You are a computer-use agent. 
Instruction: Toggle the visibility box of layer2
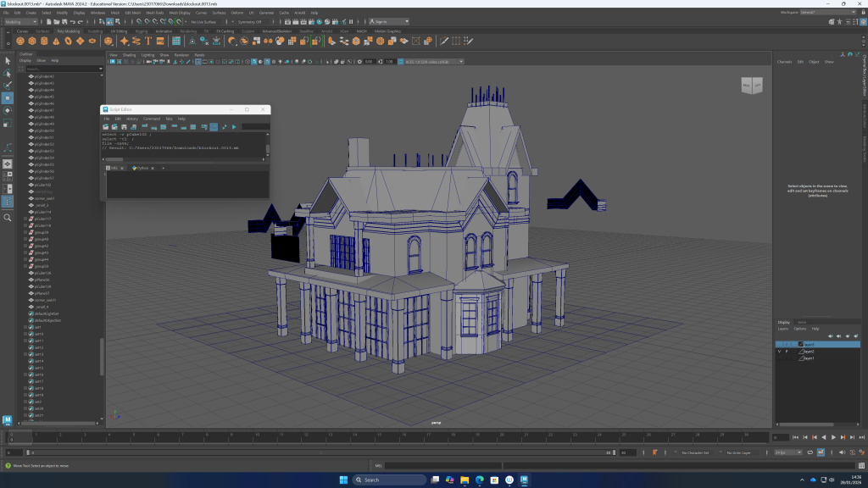click(779, 351)
